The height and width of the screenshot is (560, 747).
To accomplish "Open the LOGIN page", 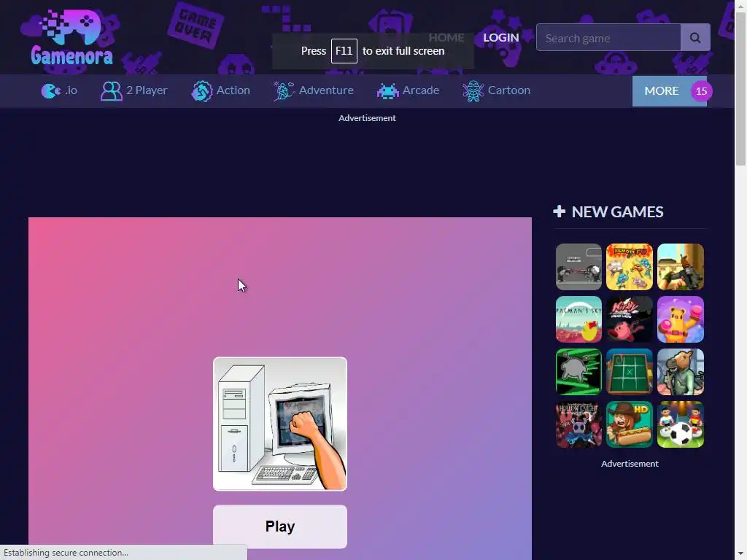I will click(501, 38).
